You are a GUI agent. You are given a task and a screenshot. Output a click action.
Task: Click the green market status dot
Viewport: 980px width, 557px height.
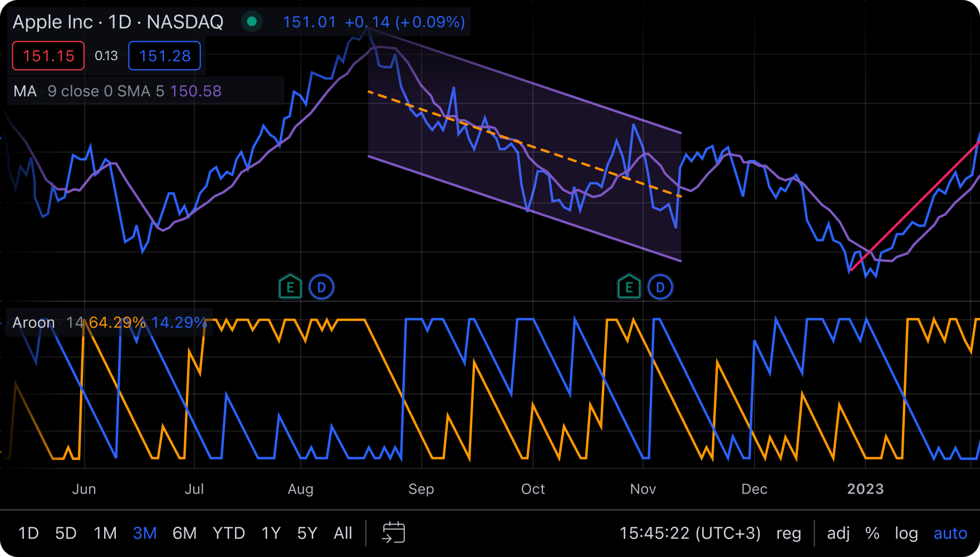coord(252,22)
